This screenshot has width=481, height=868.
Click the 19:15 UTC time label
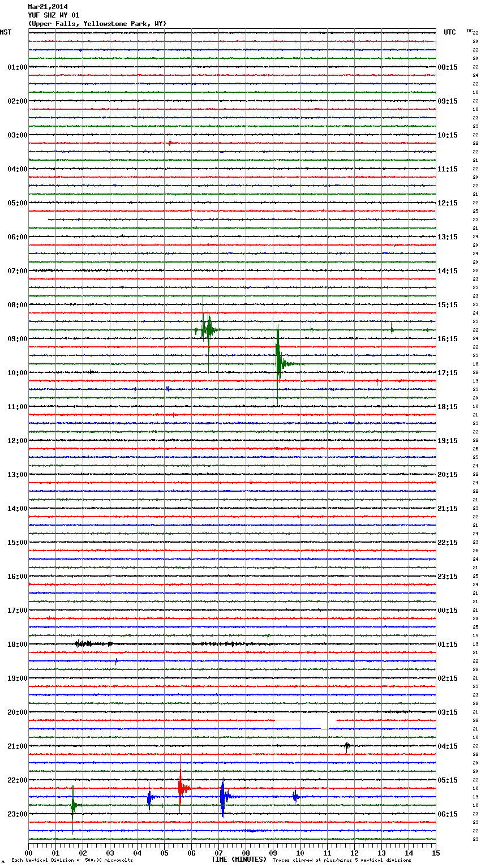click(448, 441)
